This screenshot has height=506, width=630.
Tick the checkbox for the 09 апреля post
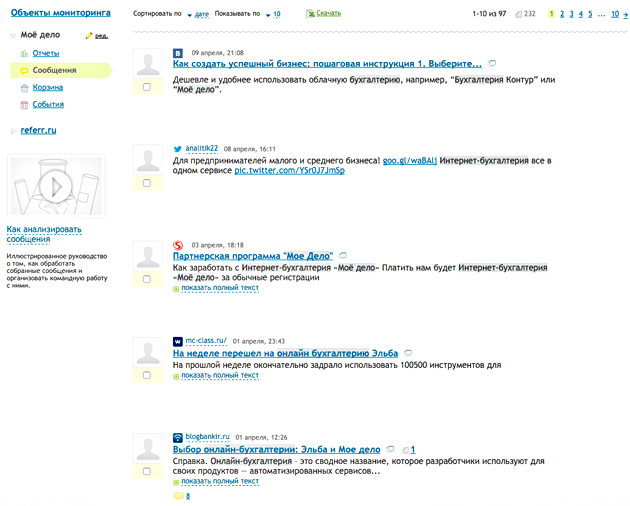coord(147,87)
